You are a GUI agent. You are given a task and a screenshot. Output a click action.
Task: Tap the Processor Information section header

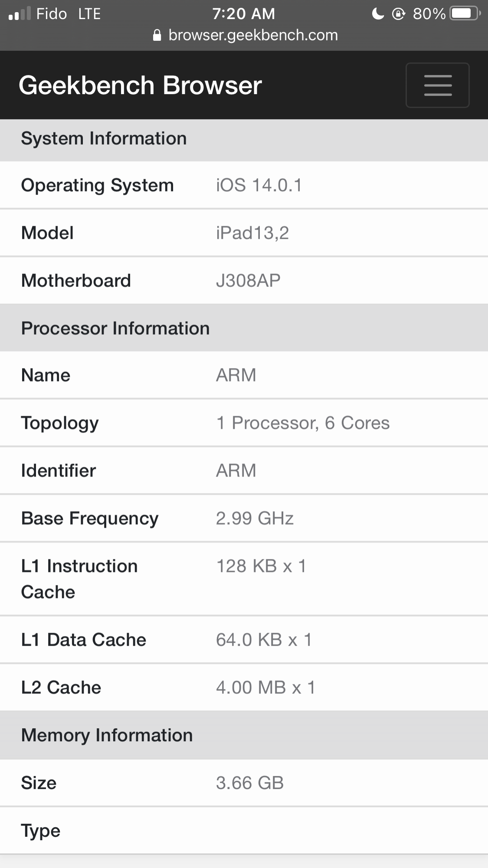115,328
